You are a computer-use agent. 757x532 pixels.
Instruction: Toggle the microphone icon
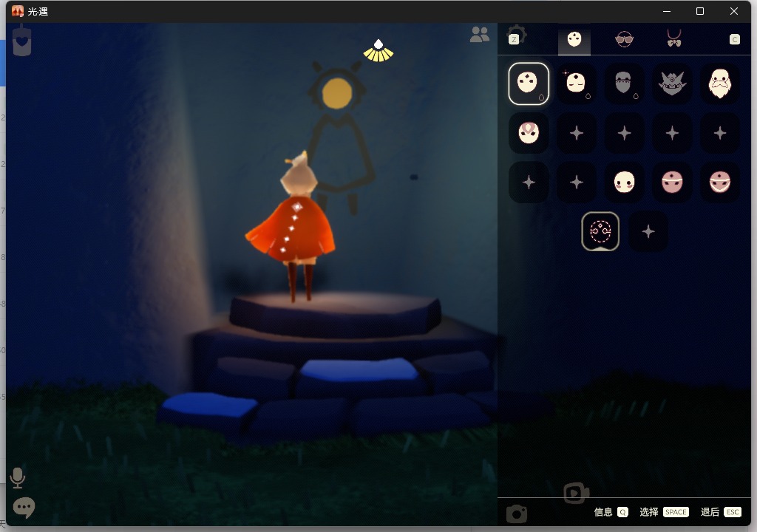pos(18,477)
